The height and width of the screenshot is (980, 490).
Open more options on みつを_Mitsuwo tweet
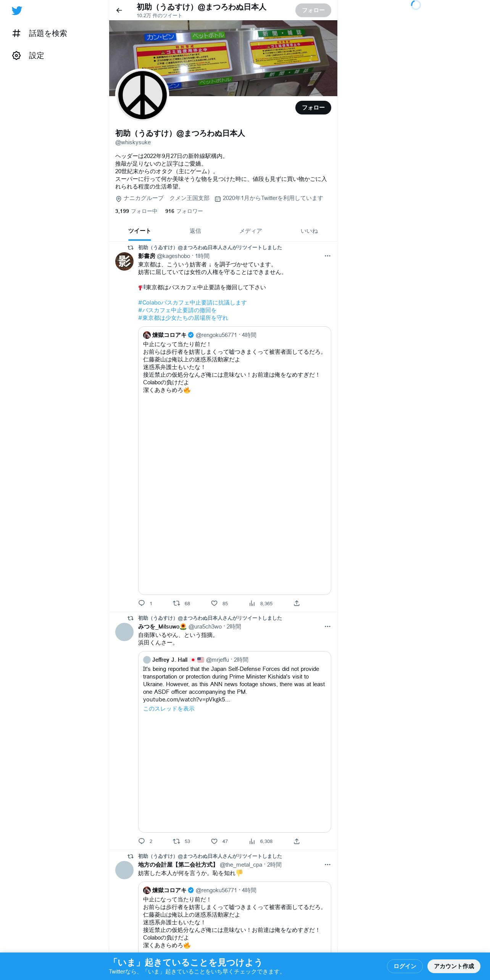coord(327,627)
